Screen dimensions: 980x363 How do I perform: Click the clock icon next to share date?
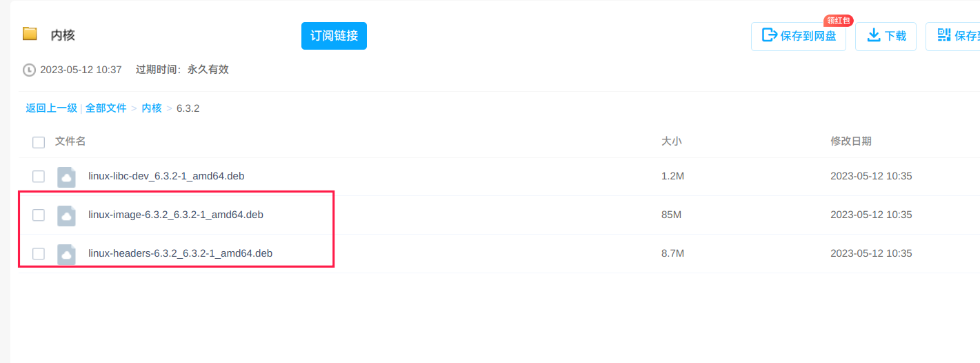29,70
